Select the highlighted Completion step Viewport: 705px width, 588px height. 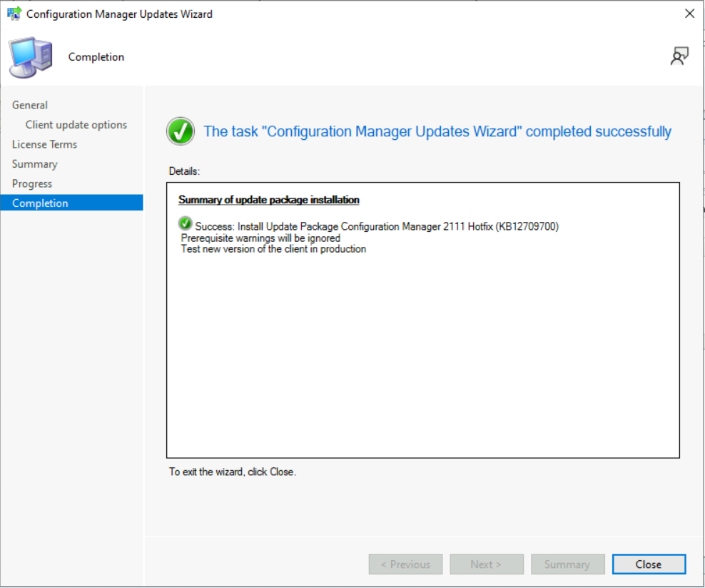(x=72, y=203)
